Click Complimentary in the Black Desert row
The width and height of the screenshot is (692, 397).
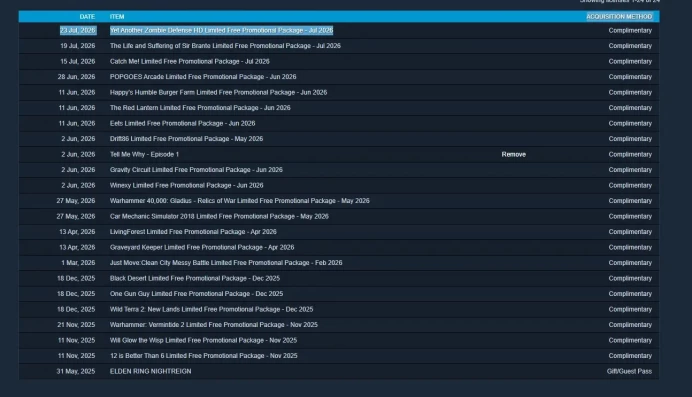click(630, 278)
